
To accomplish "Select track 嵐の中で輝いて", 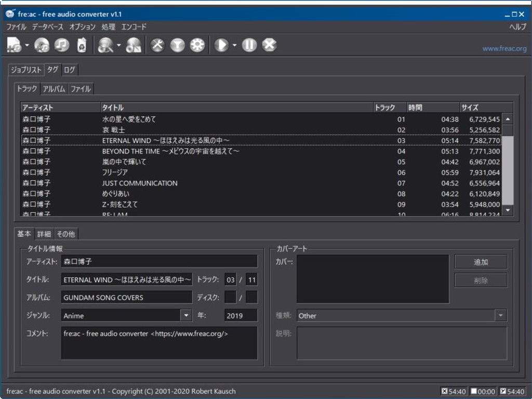I will (x=261, y=162).
